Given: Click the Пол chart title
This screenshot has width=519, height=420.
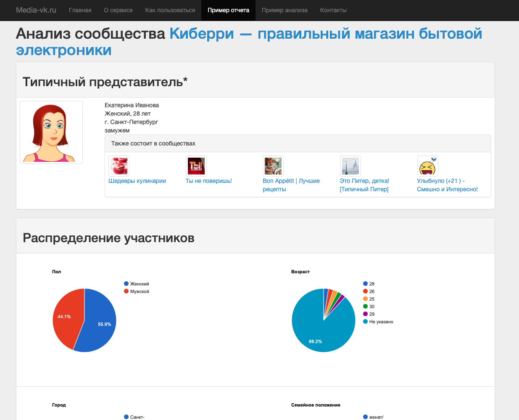Looking at the screenshot, I should click(57, 272).
